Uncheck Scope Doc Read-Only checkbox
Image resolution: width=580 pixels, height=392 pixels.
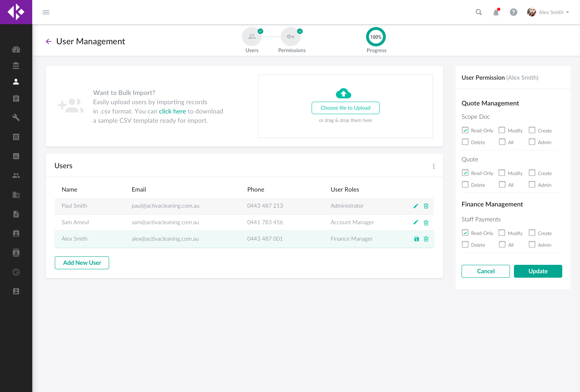pyautogui.click(x=465, y=130)
